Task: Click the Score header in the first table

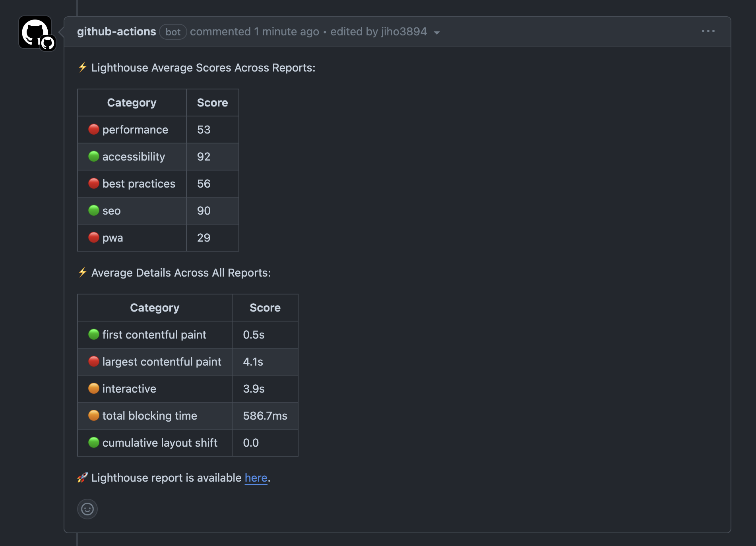Action: pyautogui.click(x=212, y=103)
